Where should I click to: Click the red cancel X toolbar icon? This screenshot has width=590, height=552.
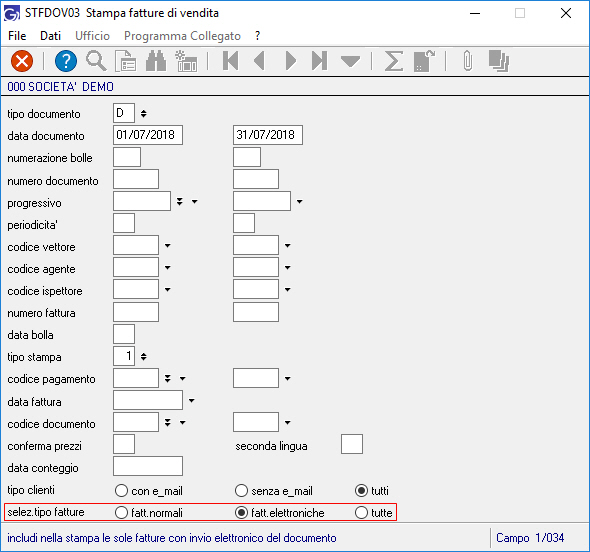click(22, 61)
